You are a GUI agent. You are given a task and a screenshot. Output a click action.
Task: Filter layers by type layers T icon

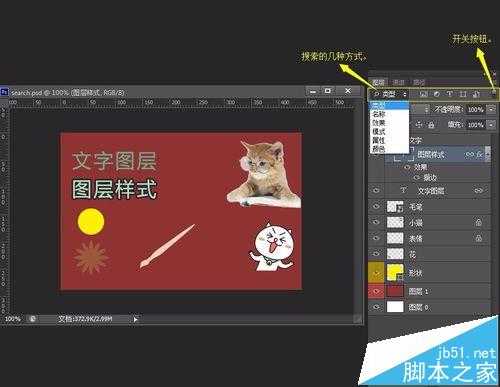[x=450, y=94]
